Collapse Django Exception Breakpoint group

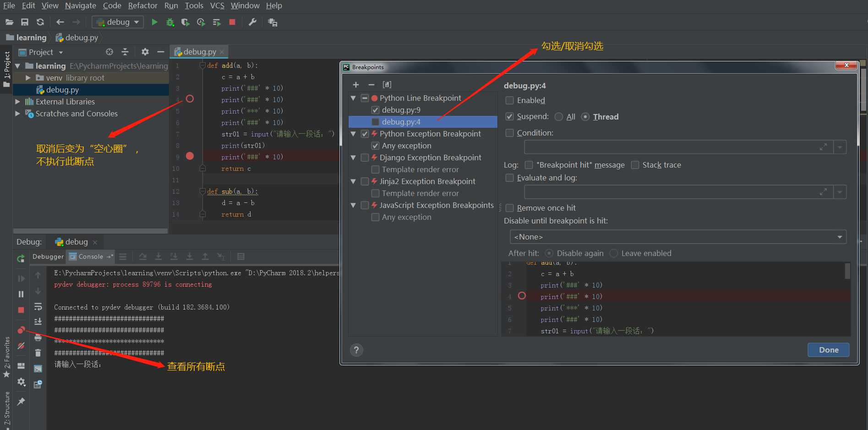[353, 158]
